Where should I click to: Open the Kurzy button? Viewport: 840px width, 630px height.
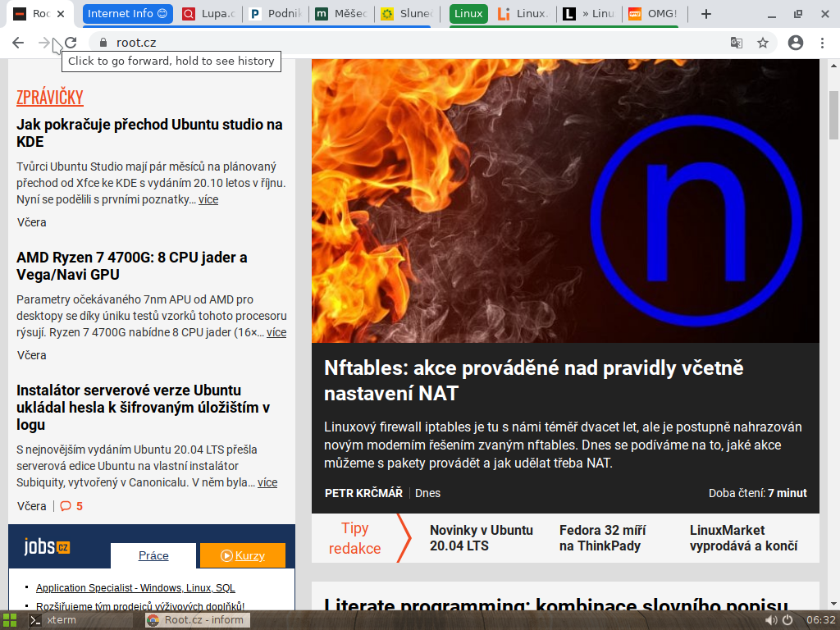pos(242,555)
